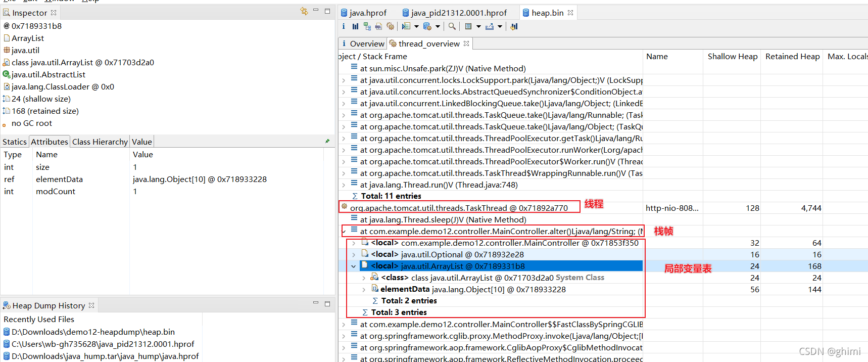Click the java.util.AbstractList superclass entry
This screenshot has height=362, width=868.
pos(48,75)
